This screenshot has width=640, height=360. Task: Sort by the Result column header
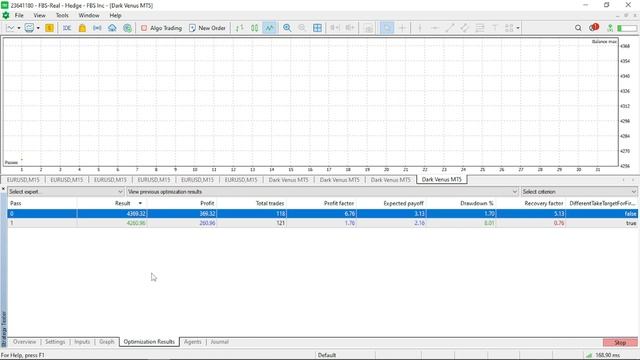(x=112, y=203)
